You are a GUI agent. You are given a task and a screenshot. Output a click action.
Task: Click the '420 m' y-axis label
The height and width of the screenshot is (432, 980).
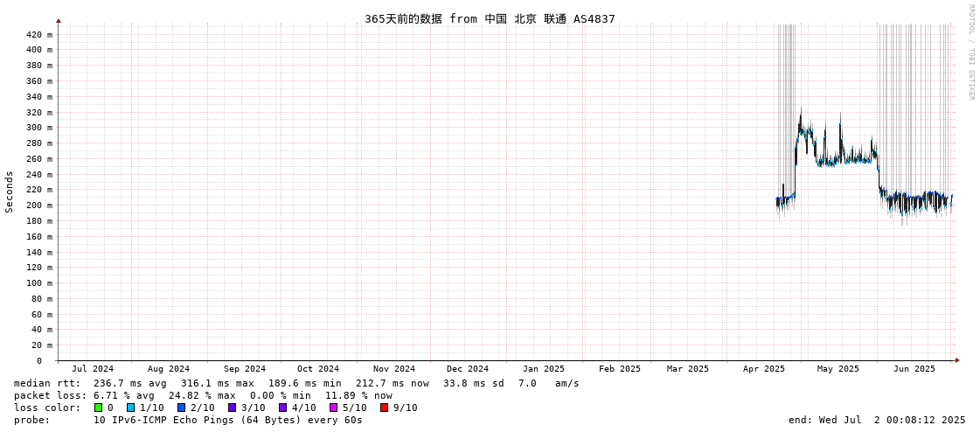(x=38, y=34)
